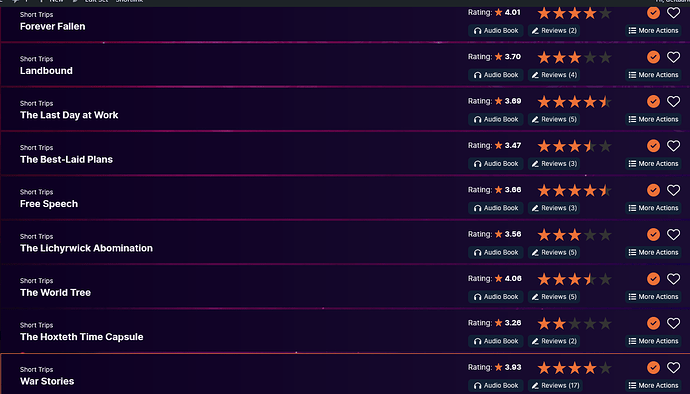This screenshot has height=394, width=690.
Task: Click the heart icon for Landbound
Action: click(673, 57)
